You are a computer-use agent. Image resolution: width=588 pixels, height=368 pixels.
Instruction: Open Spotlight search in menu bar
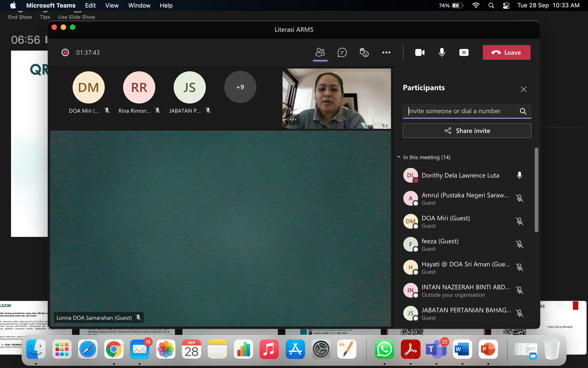(491, 5)
